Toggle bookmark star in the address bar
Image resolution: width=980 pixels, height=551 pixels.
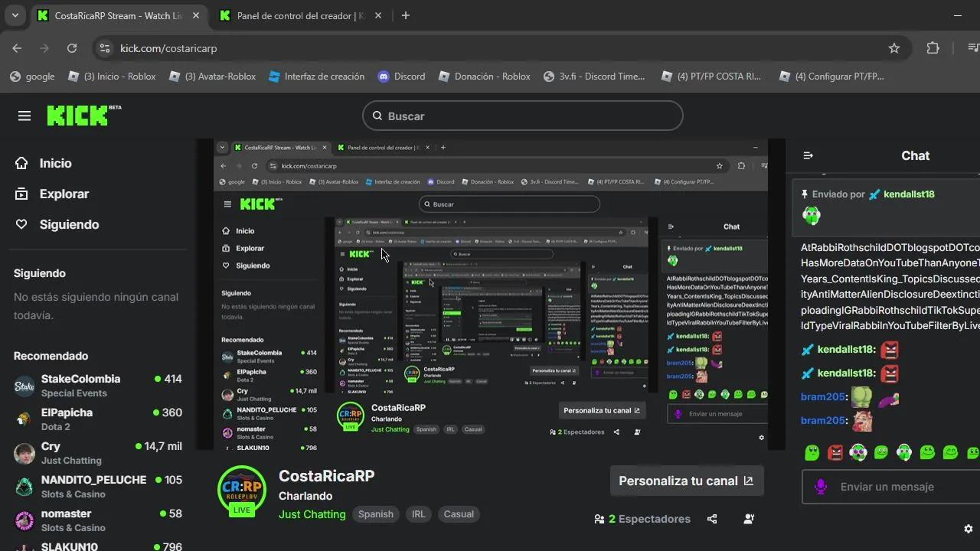pos(893,48)
